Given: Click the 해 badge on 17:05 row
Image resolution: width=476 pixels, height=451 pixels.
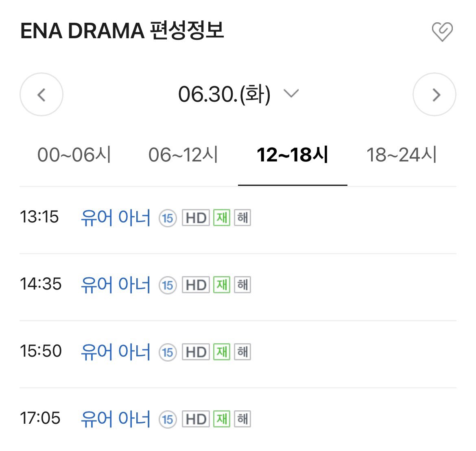Looking at the screenshot, I should pos(242,419).
